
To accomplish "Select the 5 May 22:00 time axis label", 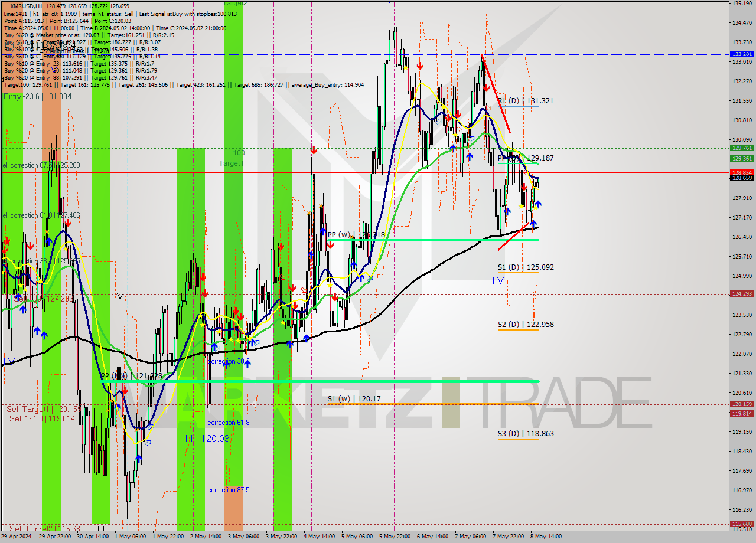I will coord(395,537).
